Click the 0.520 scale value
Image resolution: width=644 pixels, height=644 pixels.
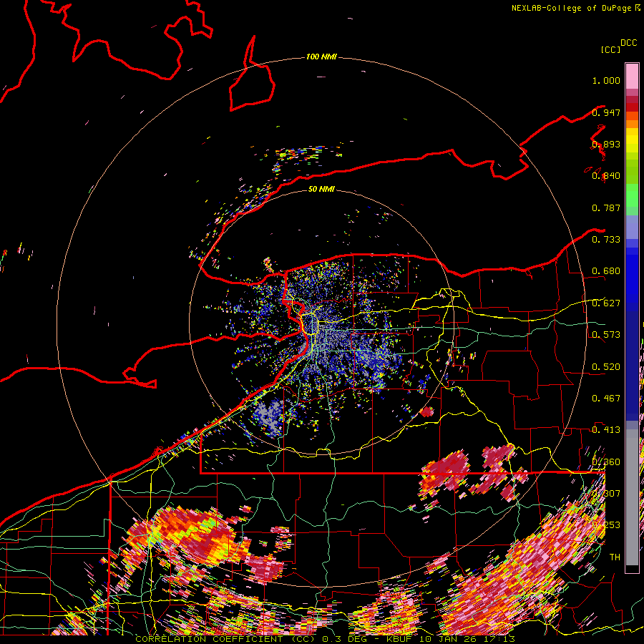tap(606, 367)
